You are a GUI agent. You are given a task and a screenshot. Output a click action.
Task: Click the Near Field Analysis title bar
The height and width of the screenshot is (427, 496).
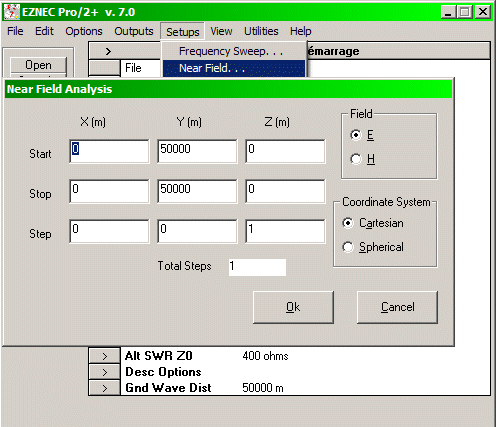pos(229,89)
